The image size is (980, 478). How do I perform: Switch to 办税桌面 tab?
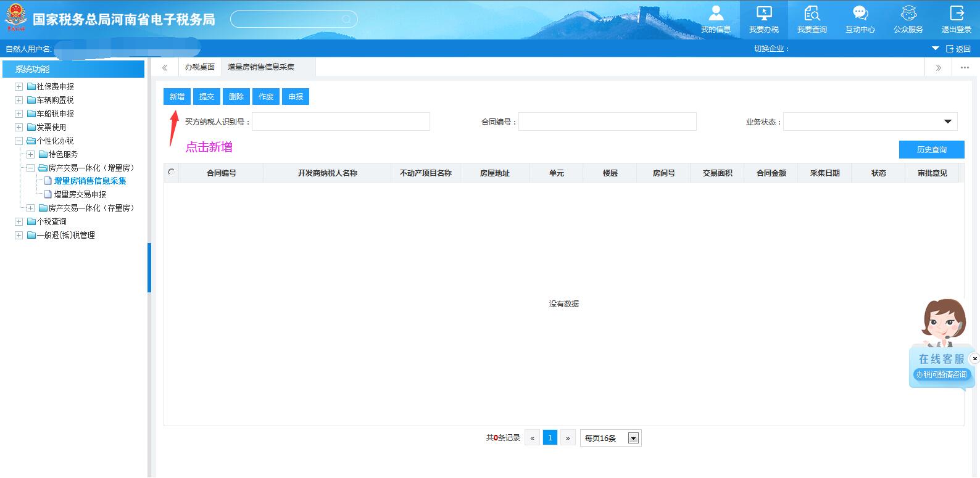[200, 67]
